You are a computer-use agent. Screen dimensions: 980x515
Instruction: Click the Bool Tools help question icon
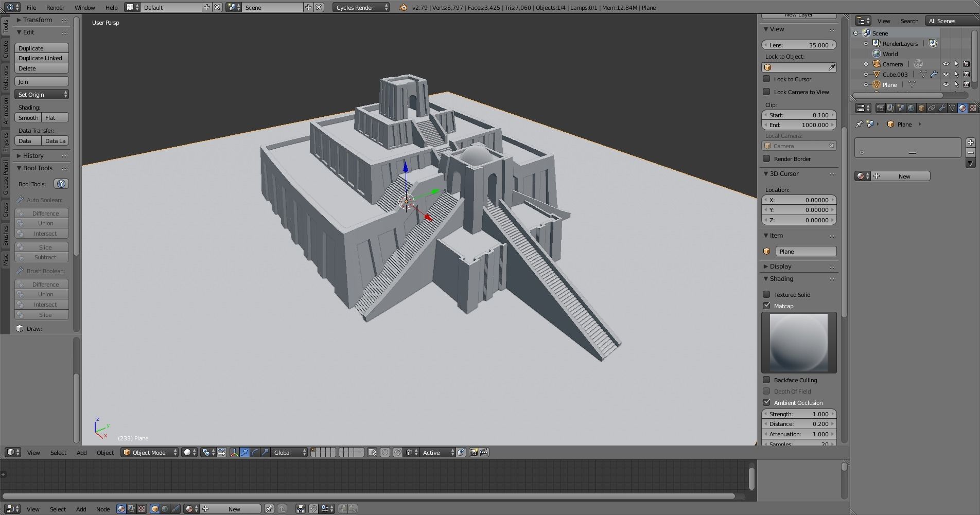point(61,184)
